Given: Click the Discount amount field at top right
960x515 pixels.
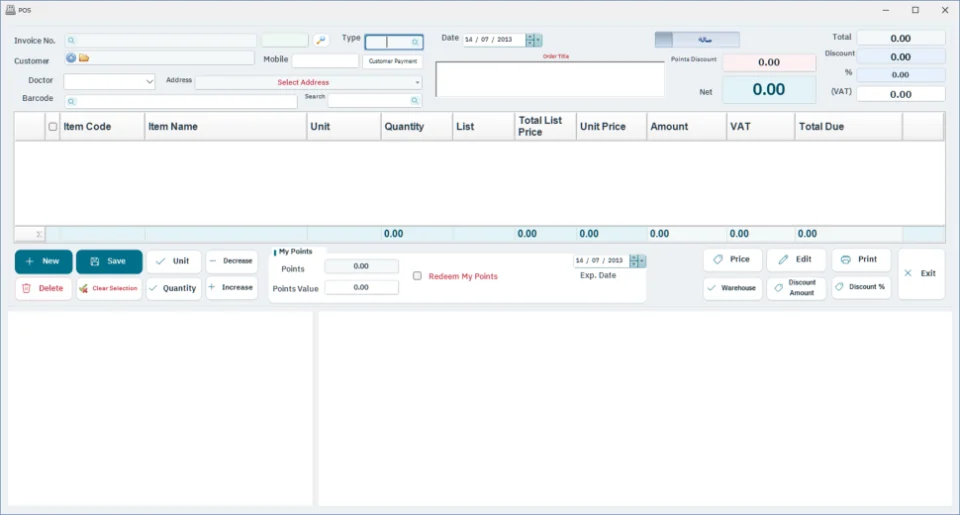Looking at the screenshot, I should (x=901, y=57).
